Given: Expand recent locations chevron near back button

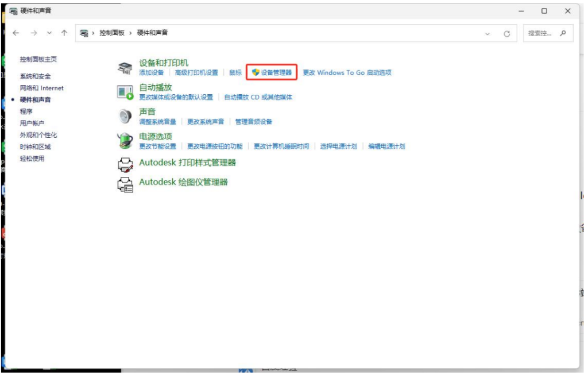Looking at the screenshot, I should 49,33.
